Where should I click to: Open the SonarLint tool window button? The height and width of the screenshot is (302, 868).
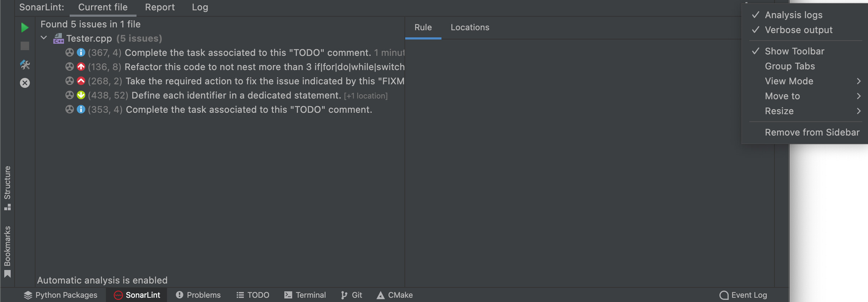[137, 295]
